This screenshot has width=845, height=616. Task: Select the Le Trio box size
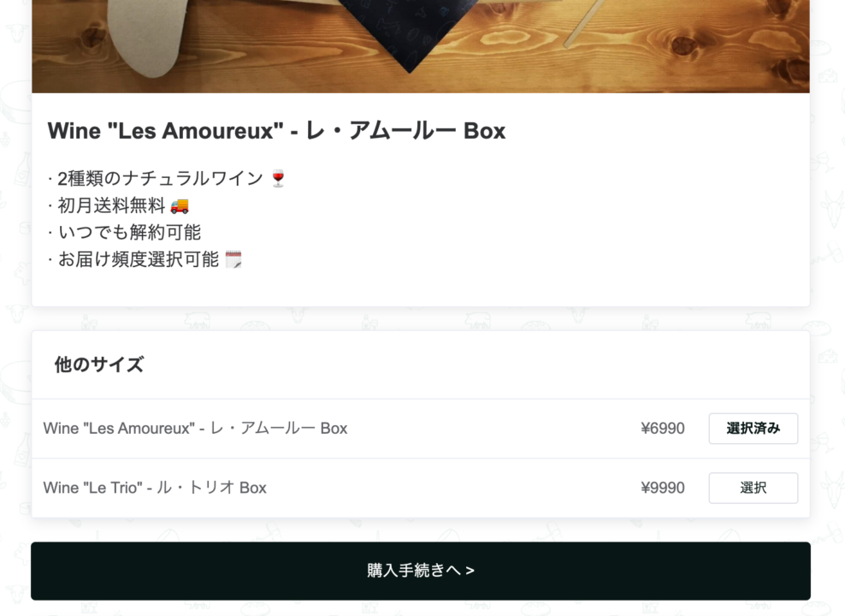click(753, 488)
